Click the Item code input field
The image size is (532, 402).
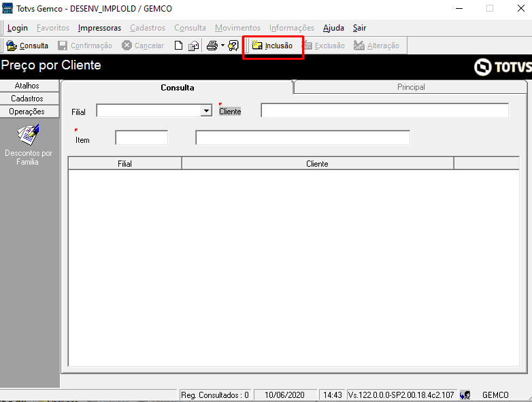point(142,137)
